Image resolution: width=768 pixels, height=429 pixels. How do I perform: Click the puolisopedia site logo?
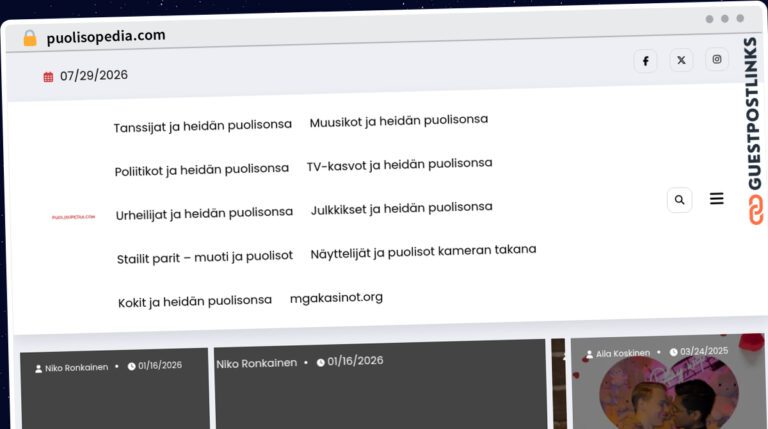click(x=73, y=217)
